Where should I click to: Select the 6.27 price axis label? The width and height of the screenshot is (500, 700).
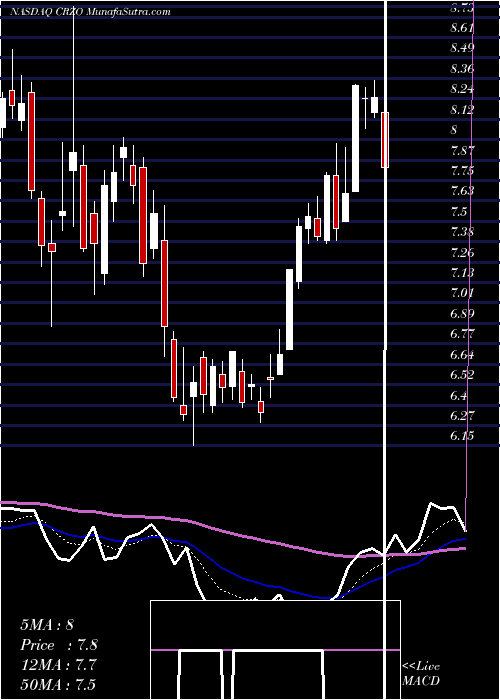pos(462,416)
